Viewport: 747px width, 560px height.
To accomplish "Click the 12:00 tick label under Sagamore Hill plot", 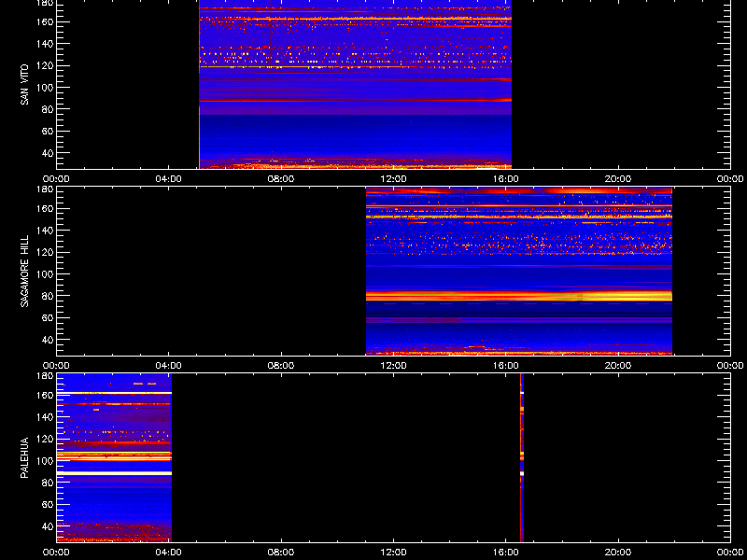I will (393, 366).
